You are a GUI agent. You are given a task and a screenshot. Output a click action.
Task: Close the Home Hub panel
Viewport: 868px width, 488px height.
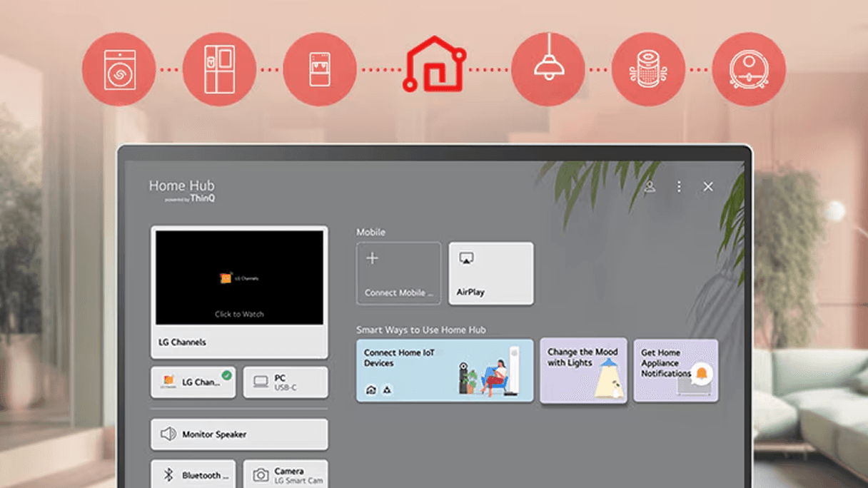[x=708, y=187]
